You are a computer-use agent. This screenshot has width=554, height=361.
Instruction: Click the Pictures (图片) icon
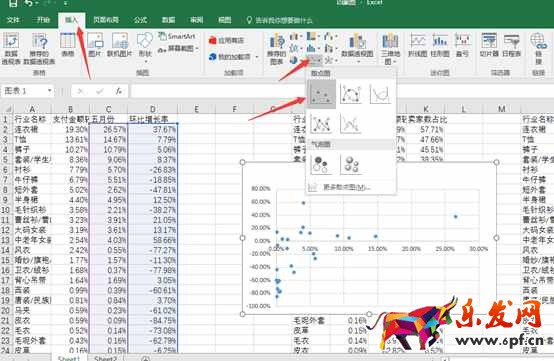[x=95, y=45]
